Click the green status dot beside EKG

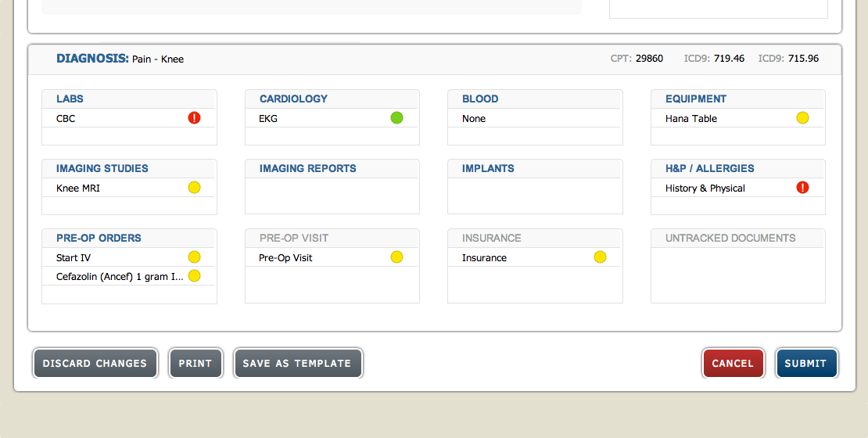[x=396, y=118]
